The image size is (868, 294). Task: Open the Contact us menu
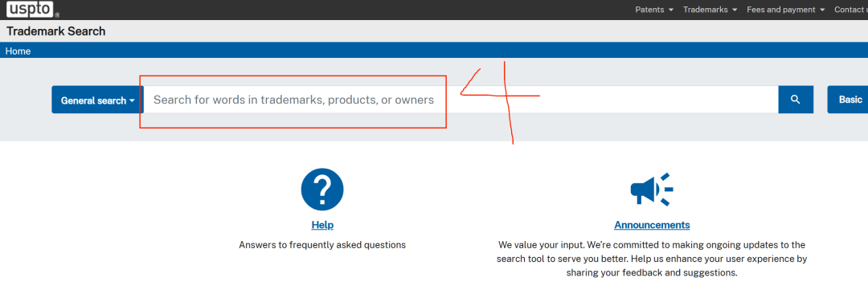click(851, 10)
